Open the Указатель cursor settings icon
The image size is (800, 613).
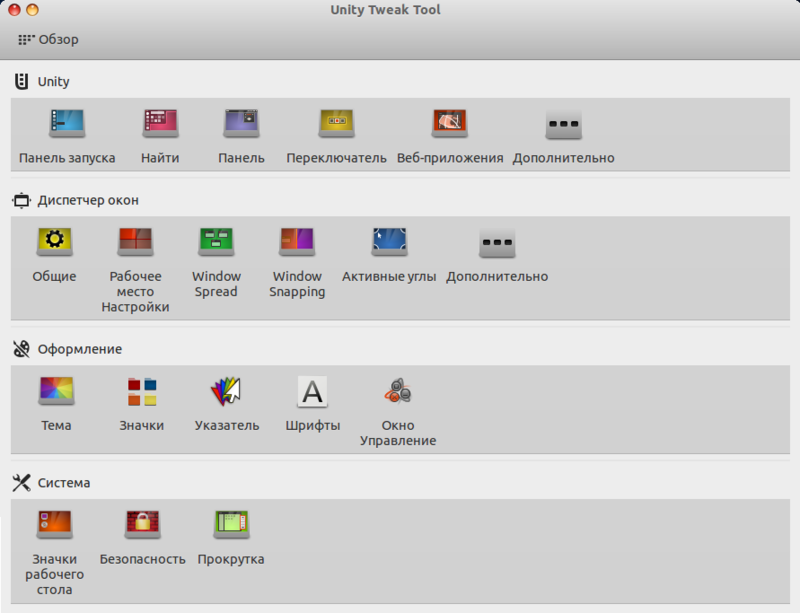[226, 391]
